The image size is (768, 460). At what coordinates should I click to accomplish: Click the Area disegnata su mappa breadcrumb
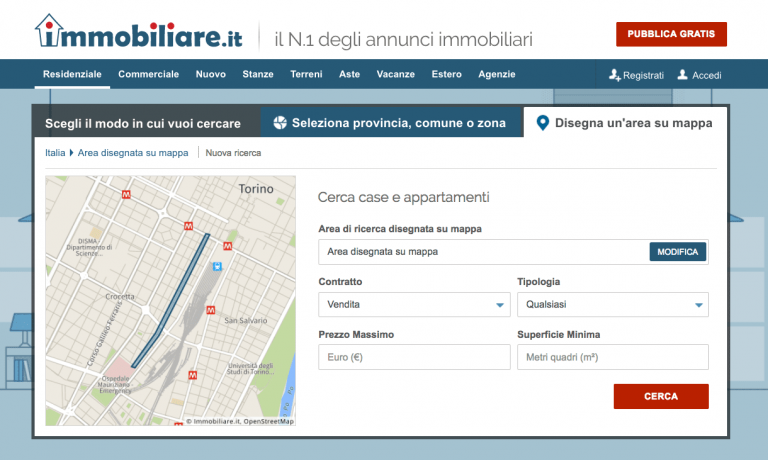pyautogui.click(x=133, y=153)
